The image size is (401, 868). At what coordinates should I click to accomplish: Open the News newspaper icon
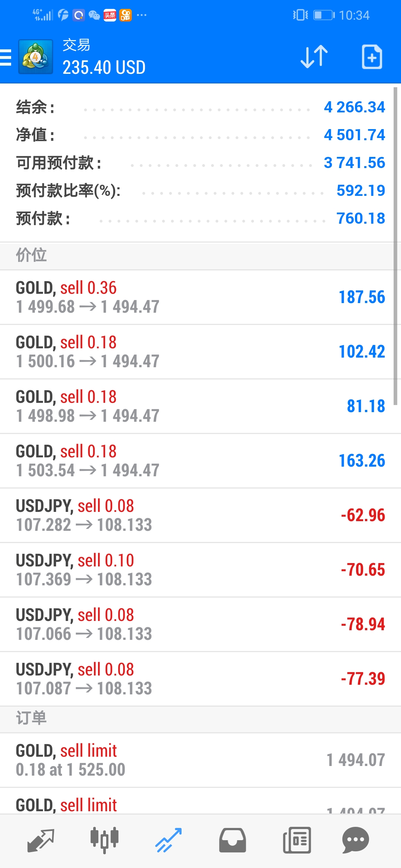pyautogui.click(x=297, y=840)
